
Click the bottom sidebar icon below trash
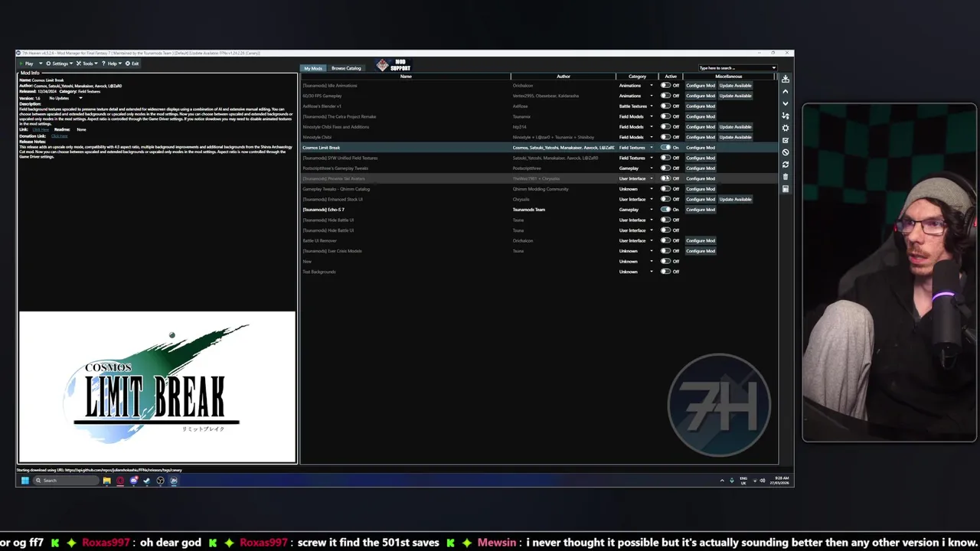(786, 189)
